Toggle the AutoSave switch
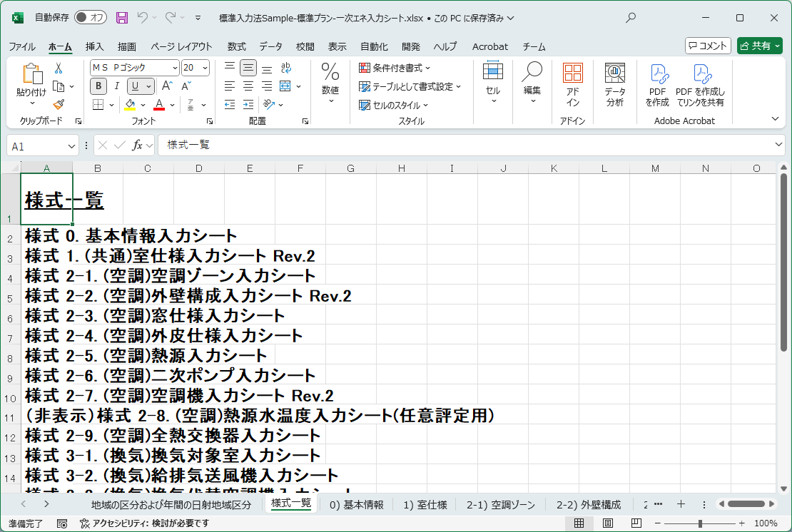This screenshot has height=532, width=792. 91,18
